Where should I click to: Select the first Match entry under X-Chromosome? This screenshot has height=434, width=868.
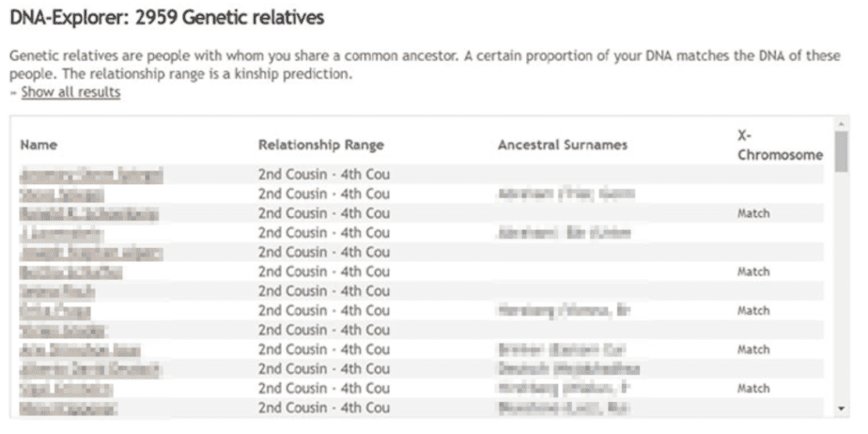coord(753,213)
